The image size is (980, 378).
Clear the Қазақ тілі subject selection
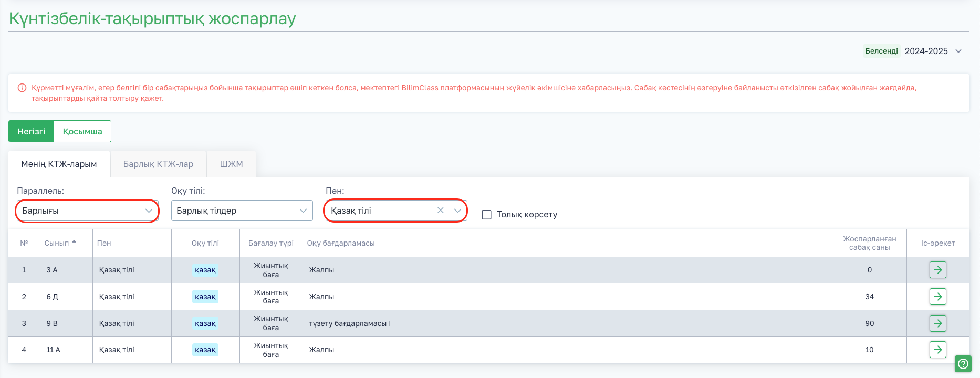[441, 211]
